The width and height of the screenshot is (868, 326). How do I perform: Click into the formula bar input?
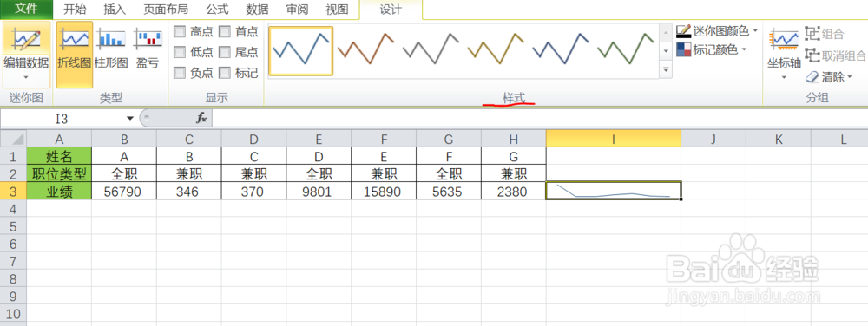(x=539, y=118)
